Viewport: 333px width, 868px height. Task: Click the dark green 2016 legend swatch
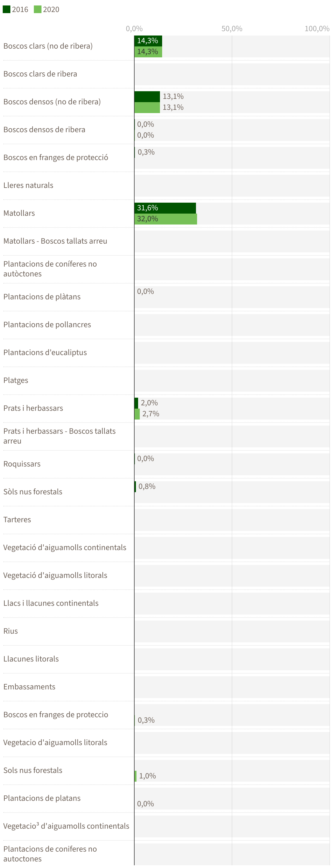point(6,9)
